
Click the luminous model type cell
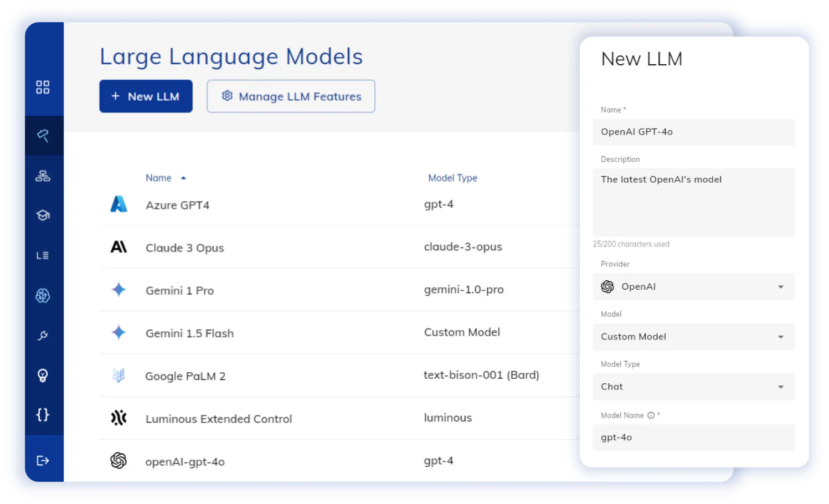click(x=447, y=418)
